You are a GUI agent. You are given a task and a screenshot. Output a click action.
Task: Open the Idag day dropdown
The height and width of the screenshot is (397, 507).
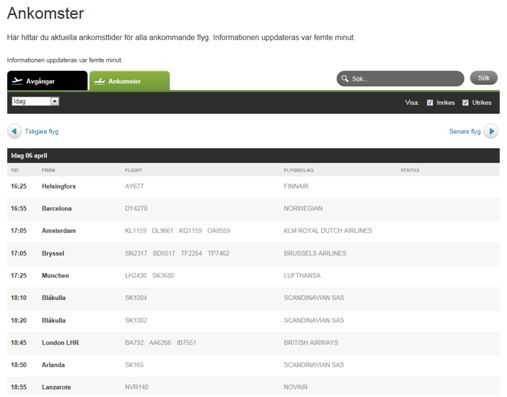(x=35, y=101)
